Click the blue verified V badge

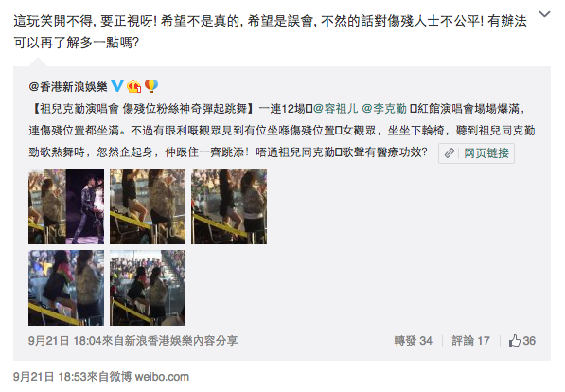click(x=117, y=86)
